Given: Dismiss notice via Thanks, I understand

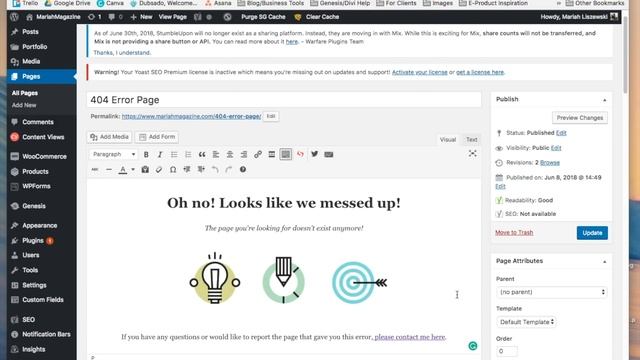Looking at the screenshot, I should pos(122,53).
